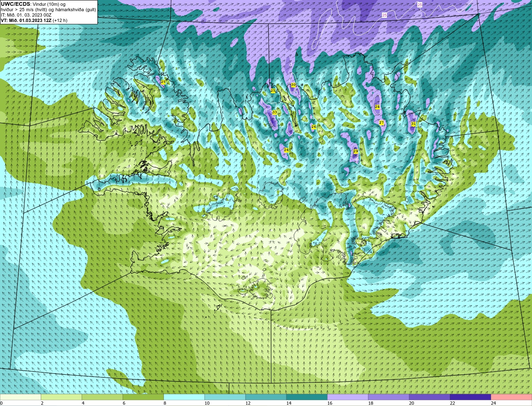Pick the 4–6 m/s green legend swatch

coord(102,397)
